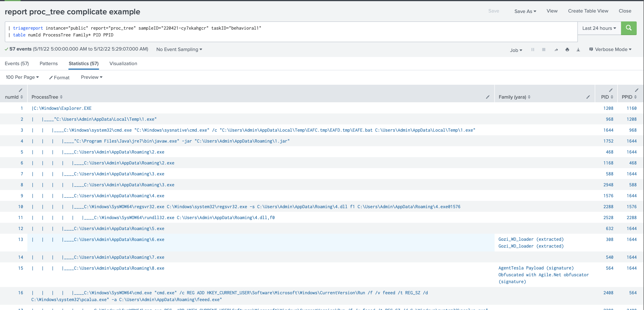Open Format options
The width and height of the screenshot is (644, 310).
click(59, 78)
